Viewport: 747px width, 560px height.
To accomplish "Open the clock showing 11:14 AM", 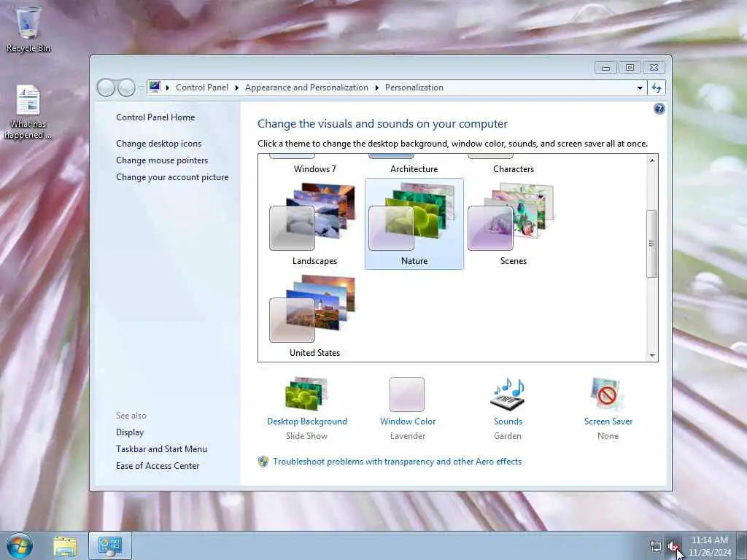I will 709,546.
